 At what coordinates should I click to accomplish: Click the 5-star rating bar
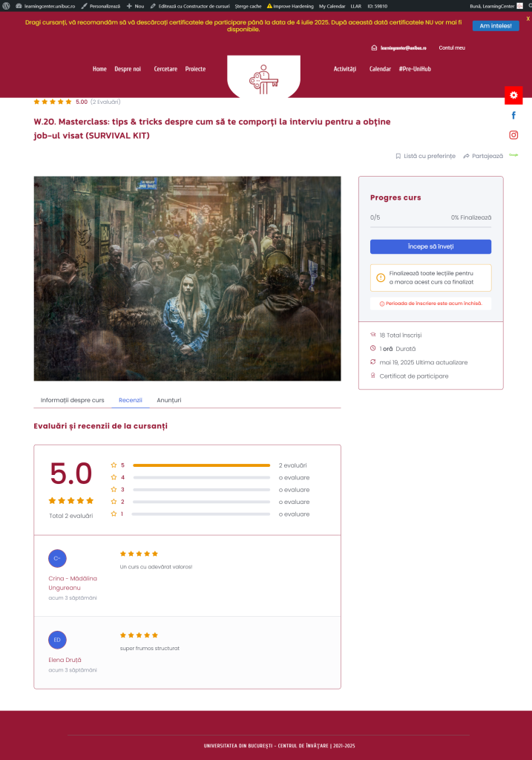tap(201, 465)
